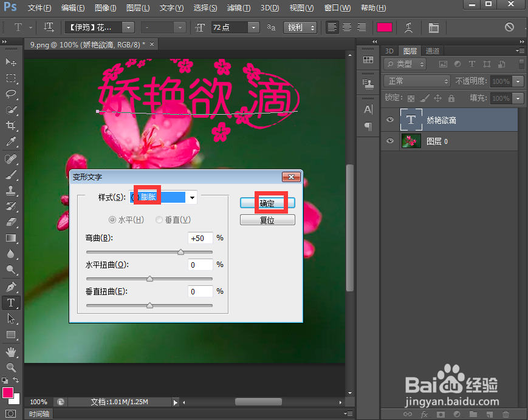Select the Move tool
The width and height of the screenshot is (528, 420).
[x=11, y=62]
